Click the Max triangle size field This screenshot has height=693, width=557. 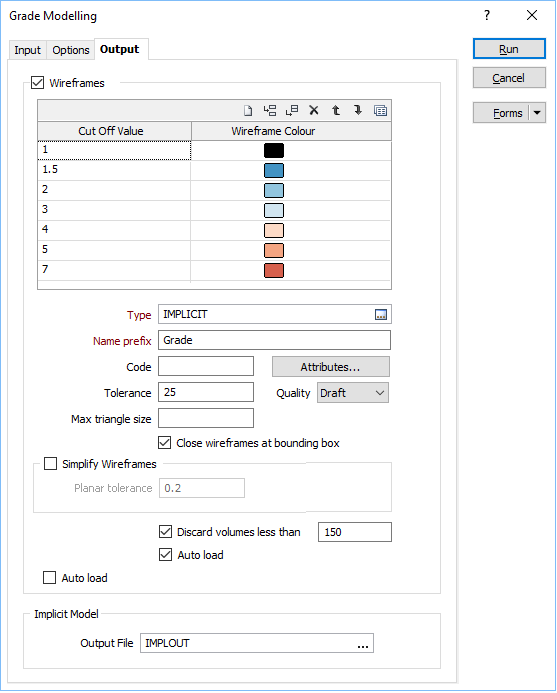pos(206,418)
